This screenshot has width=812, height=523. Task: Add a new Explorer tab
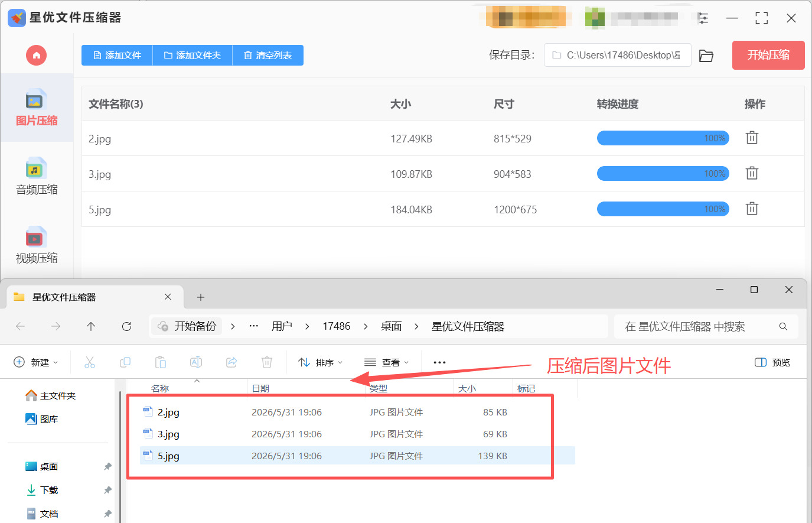point(201,297)
